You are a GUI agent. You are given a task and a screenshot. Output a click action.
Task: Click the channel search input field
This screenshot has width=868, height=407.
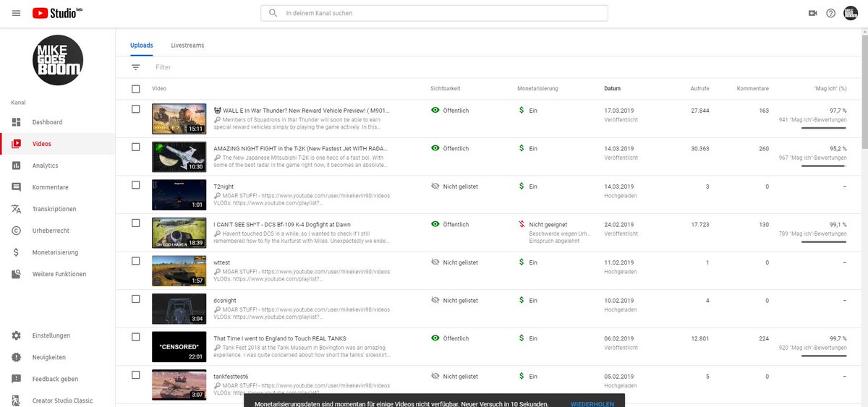[x=434, y=13]
